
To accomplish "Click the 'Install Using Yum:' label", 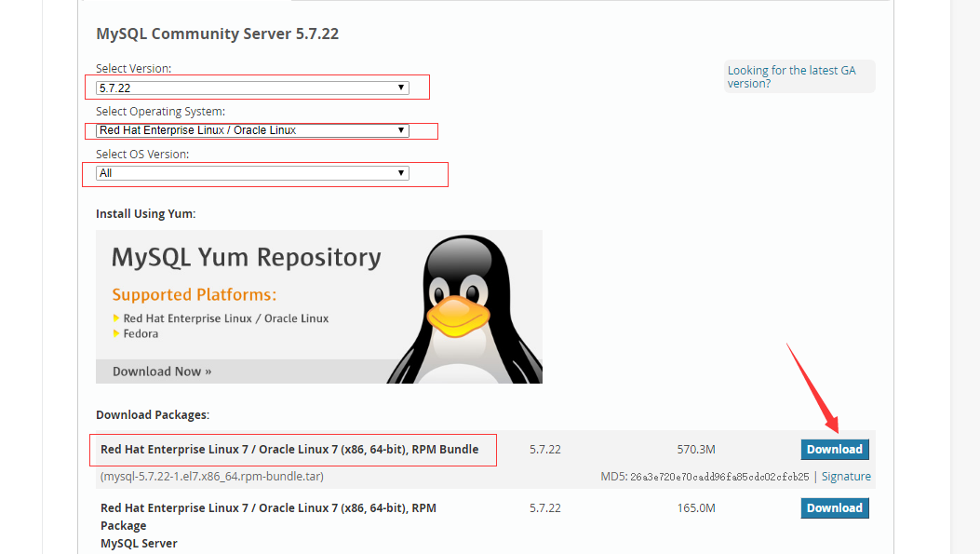I will tap(145, 214).
